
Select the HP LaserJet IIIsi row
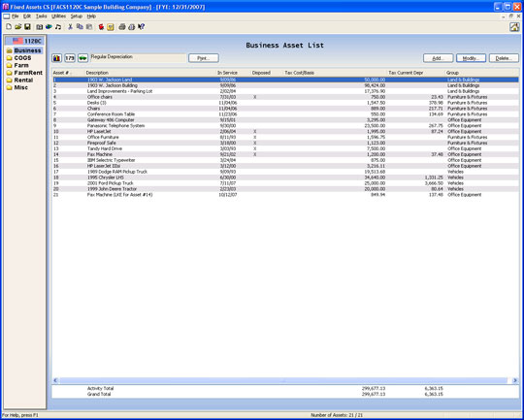(x=285, y=166)
